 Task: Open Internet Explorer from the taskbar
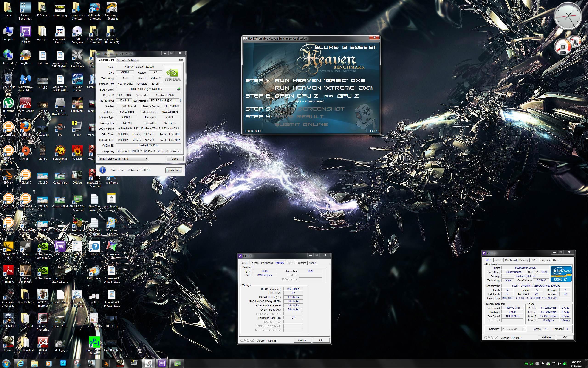tap(20, 363)
